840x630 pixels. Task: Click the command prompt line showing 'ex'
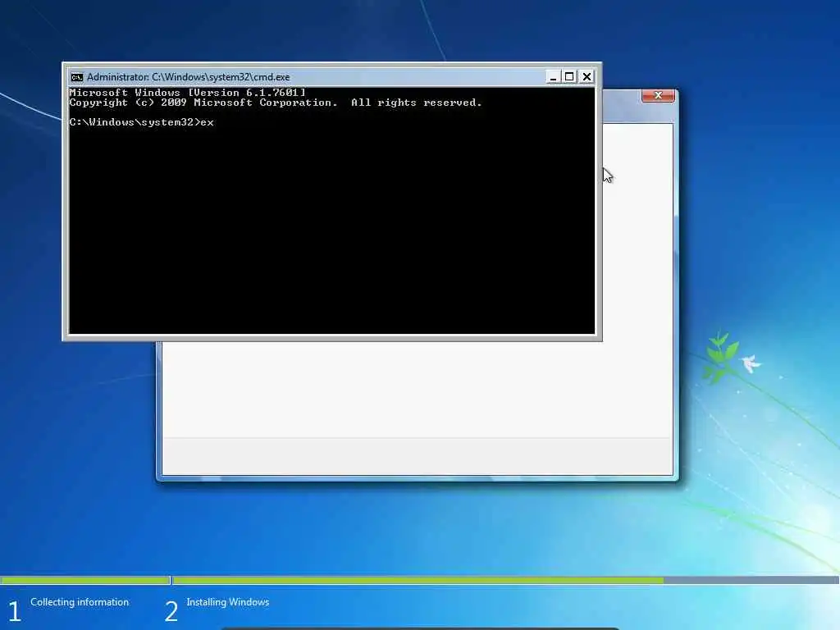point(141,123)
